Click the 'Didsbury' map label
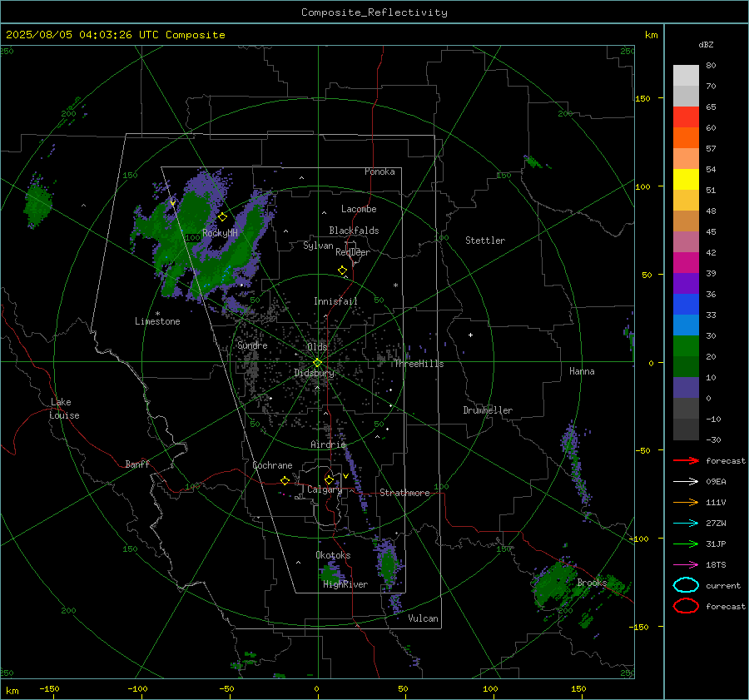 (314, 373)
